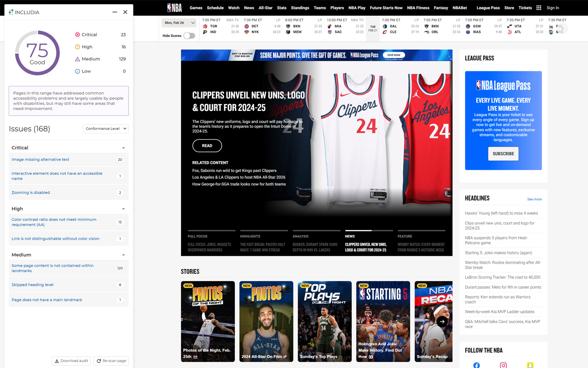Select the Full Focus hero tab
Screen dimensions: 588x368
[x=211, y=242]
